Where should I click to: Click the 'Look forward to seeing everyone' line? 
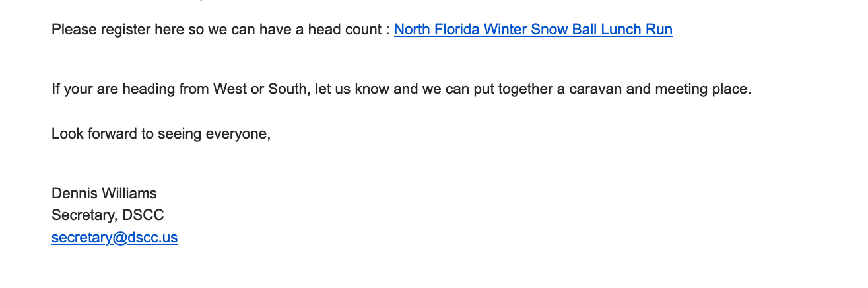click(x=161, y=134)
